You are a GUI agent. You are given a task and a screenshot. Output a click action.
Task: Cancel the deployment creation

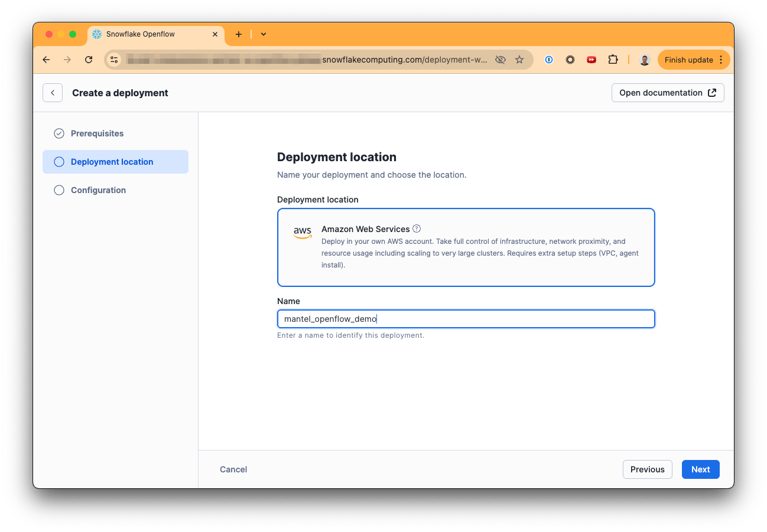point(233,469)
